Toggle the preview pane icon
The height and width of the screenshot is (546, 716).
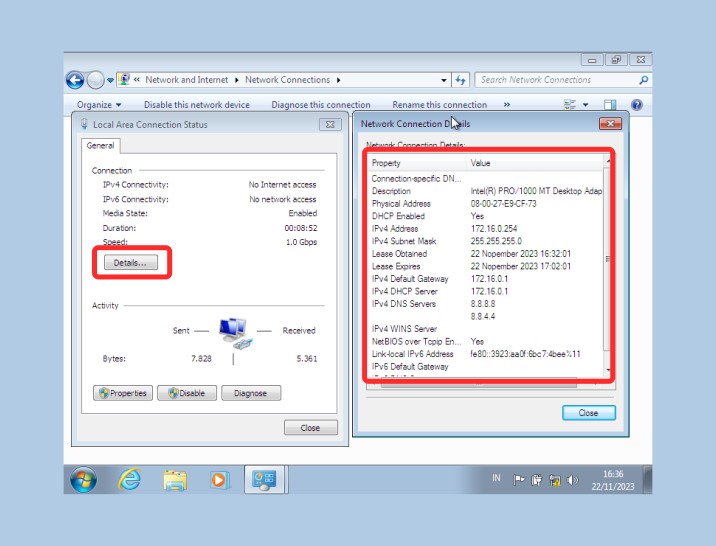point(610,105)
